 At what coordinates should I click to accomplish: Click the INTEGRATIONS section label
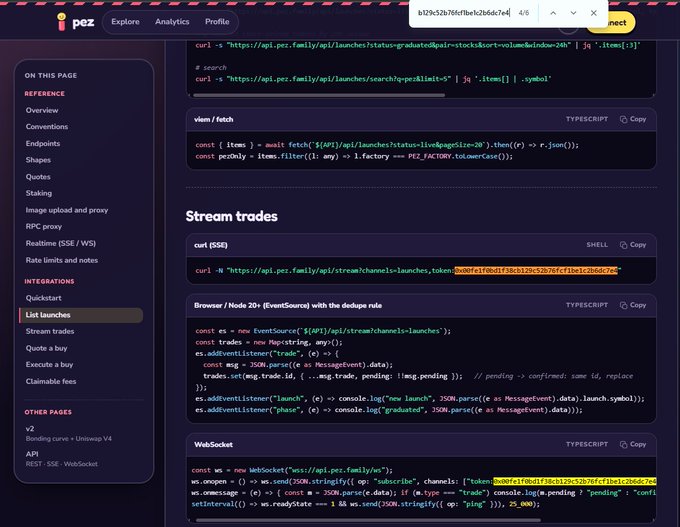49,282
